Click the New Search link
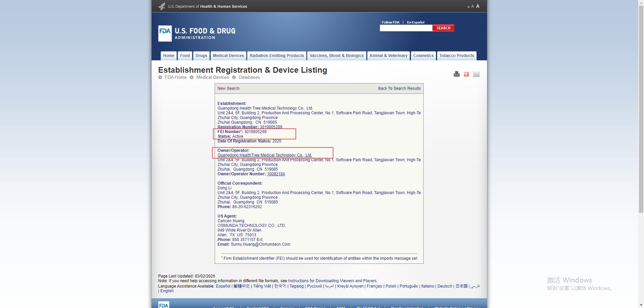Viewport: 644px width, 308px height. click(x=228, y=88)
